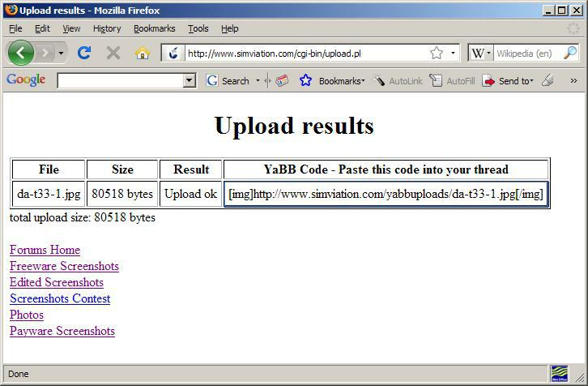Viewport: 588px width, 386px height.
Task: Open the Edit menu
Action: 42,28
